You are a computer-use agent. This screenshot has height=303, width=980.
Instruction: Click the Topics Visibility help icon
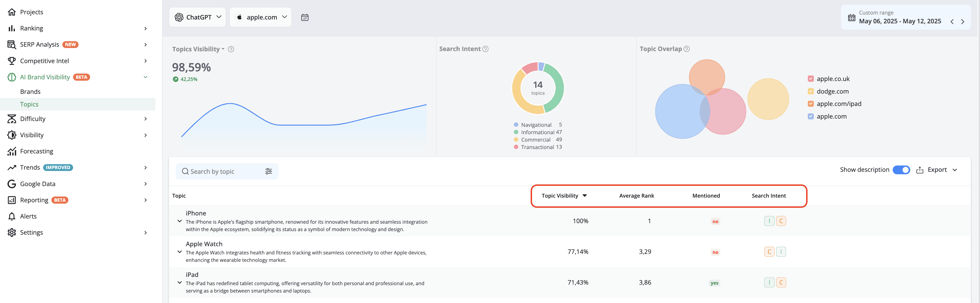[231, 49]
